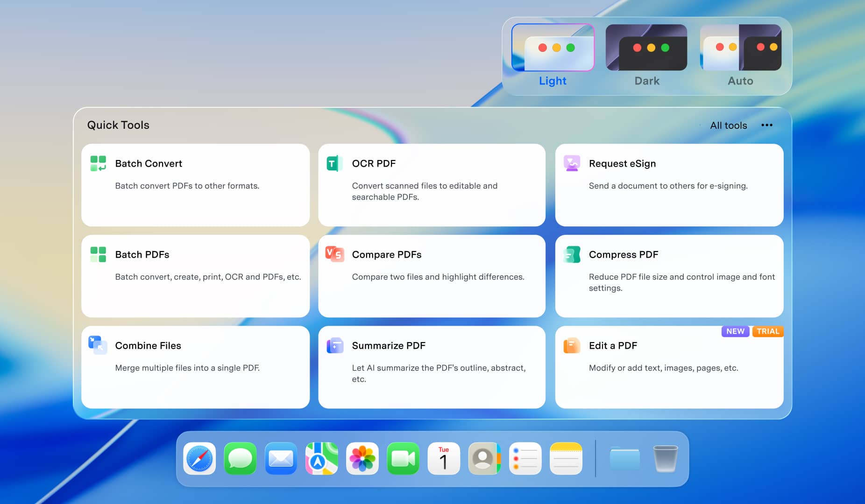Click 'Compare two files and highlight differences.' text

(x=438, y=277)
